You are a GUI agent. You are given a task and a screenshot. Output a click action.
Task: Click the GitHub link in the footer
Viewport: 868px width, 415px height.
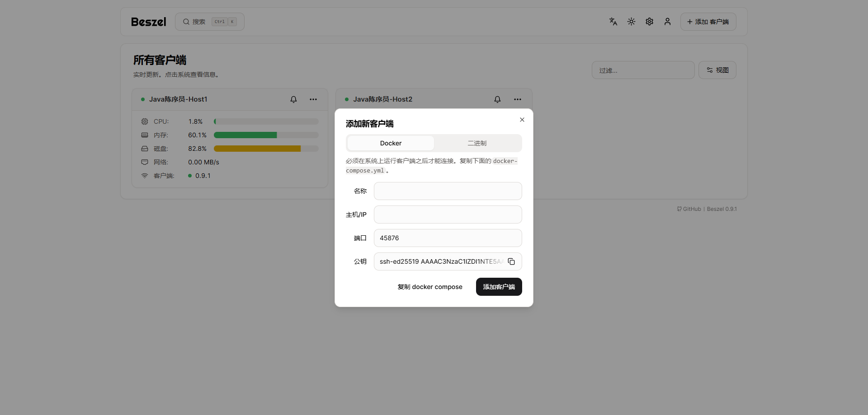point(689,209)
